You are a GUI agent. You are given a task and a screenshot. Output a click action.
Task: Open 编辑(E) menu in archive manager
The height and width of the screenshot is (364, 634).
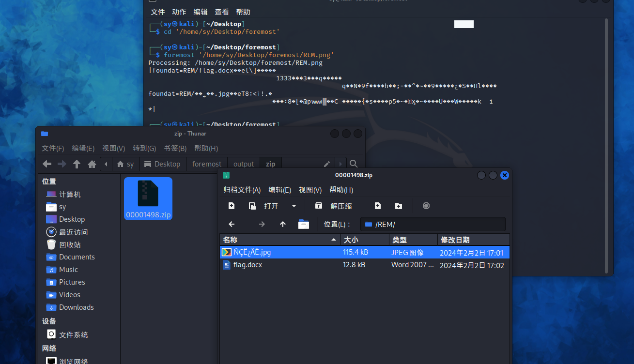pos(280,190)
